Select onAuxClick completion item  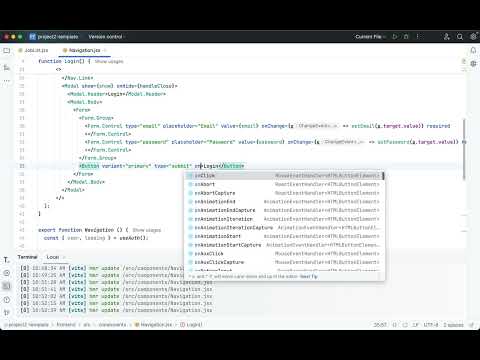(x=284, y=254)
